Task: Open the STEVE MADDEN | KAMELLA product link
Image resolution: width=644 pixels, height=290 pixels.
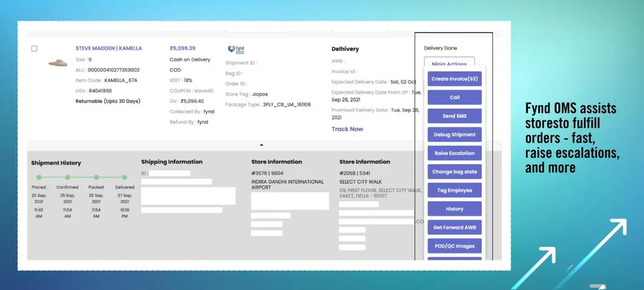Action: coord(109,48)
